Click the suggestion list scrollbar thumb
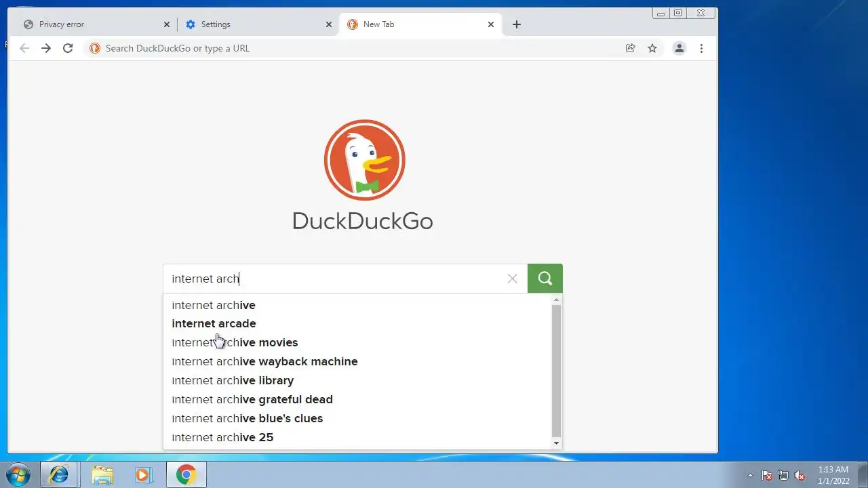Screen dimensions: 868x488 coord(557,371)
